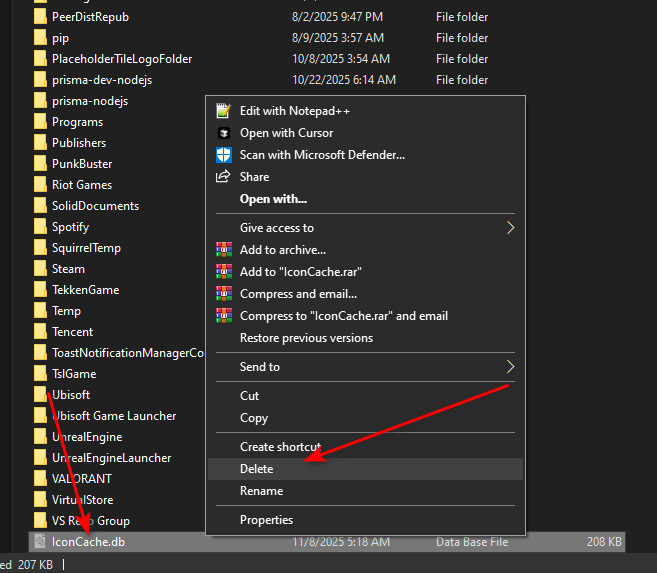Choose Open with... option
Screen dimensions: 657x573
[x=365, y=199]
